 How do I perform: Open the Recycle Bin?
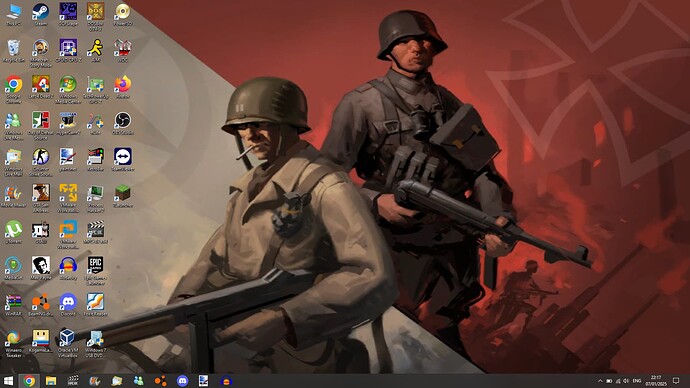pyautogui.click(x=14, y=51)
